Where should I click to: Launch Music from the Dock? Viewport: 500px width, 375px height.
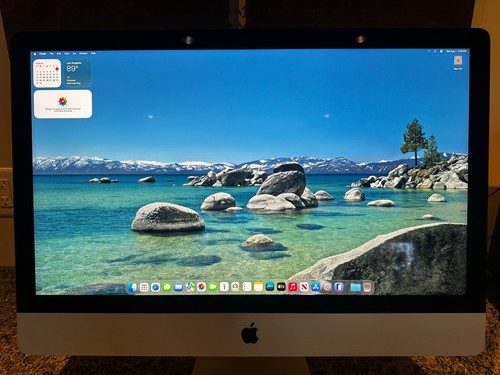(x=293, y=287)
